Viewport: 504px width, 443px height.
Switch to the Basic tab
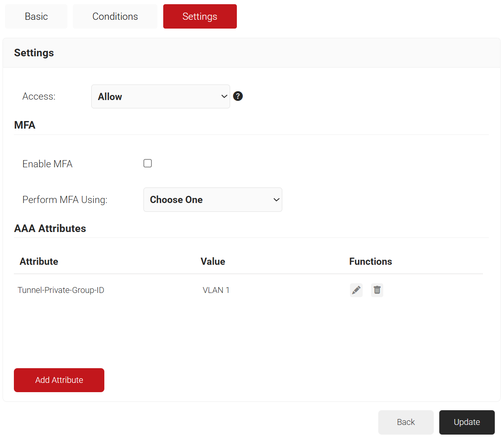click(x=36, y=16)
